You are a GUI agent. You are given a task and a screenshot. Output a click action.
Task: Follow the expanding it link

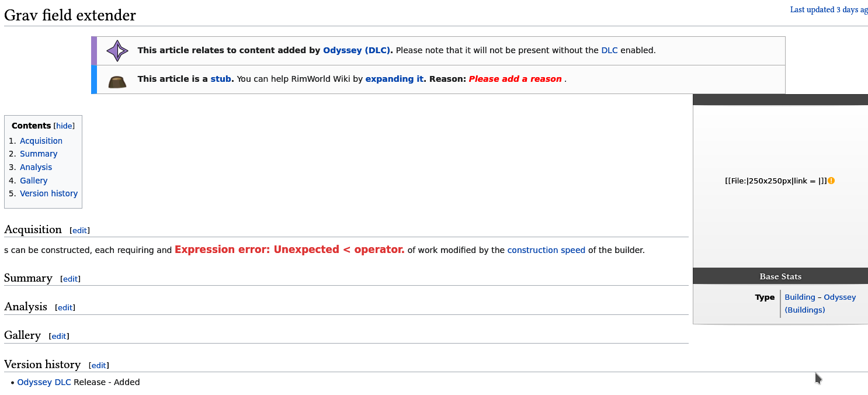coord(394,79)
